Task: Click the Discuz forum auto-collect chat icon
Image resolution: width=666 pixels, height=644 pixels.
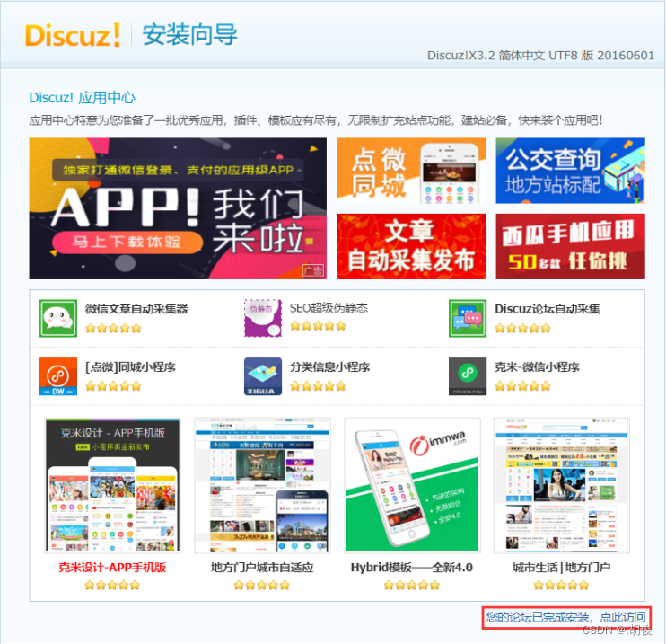Action: (x=468, y=318)
